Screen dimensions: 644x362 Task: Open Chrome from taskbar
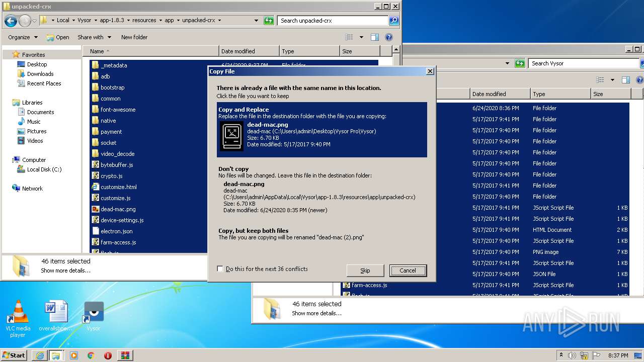[x=91, y=355]
